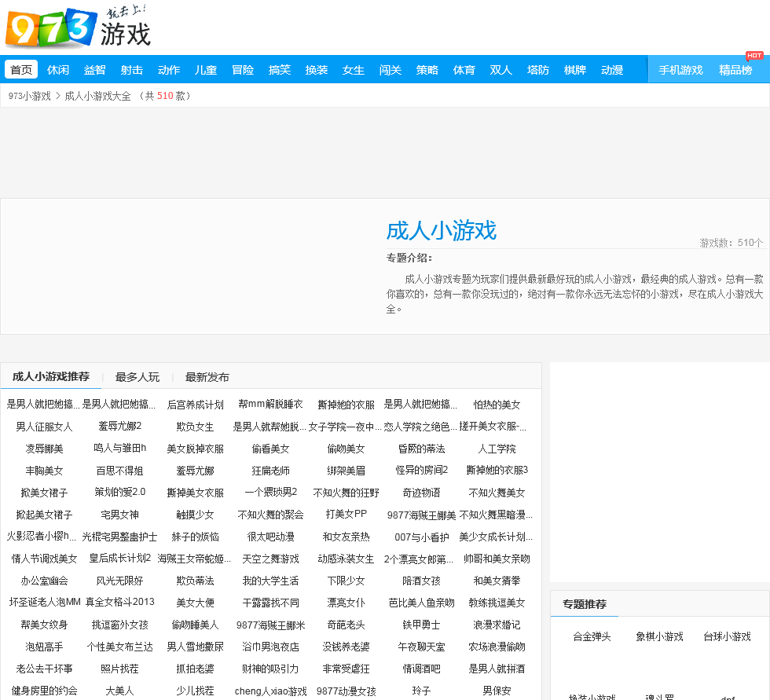Image resolution: width=770 pixels, height=700 pixels.
Task: Choose the 冒险 navigation item
Action: coord(243,70)
